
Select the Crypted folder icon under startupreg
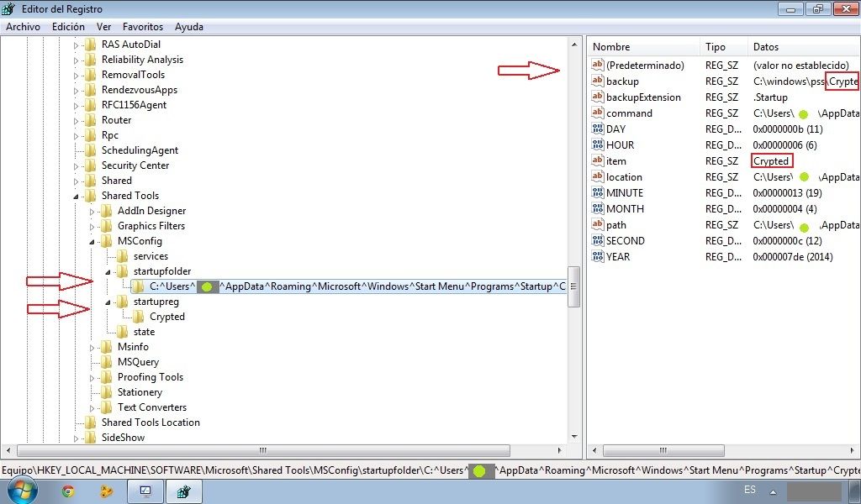pos(139,317)
